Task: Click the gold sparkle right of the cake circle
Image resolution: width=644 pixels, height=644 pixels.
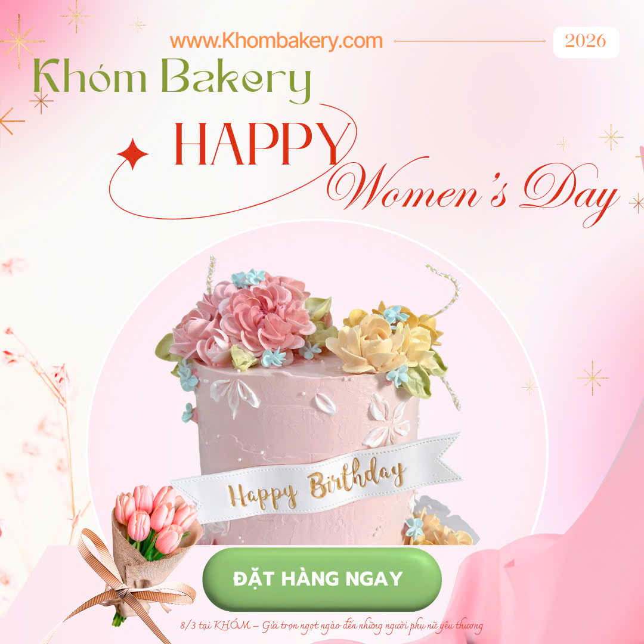Action: point(592,378)
